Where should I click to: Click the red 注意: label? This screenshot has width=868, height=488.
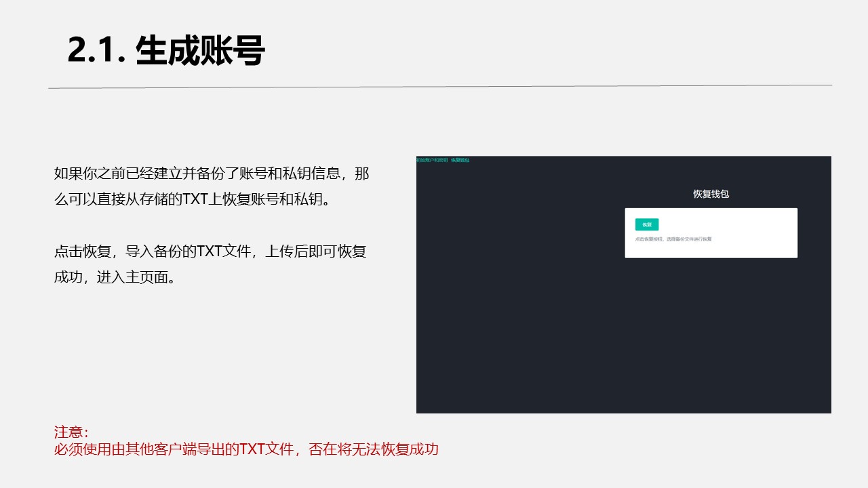71,432
